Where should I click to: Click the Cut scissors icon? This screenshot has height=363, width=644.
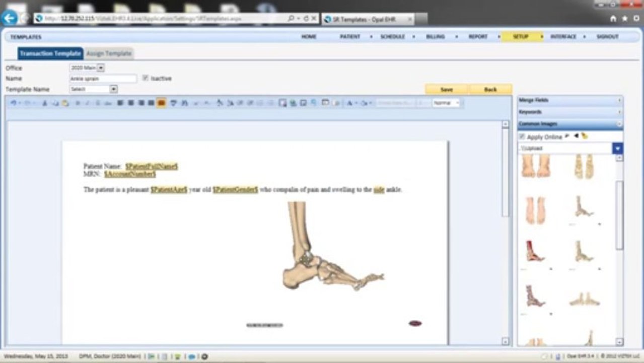point(44,103)
